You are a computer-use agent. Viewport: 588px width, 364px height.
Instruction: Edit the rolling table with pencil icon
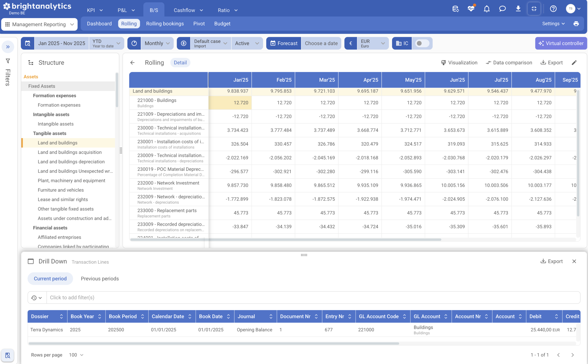tap(574, 63)
